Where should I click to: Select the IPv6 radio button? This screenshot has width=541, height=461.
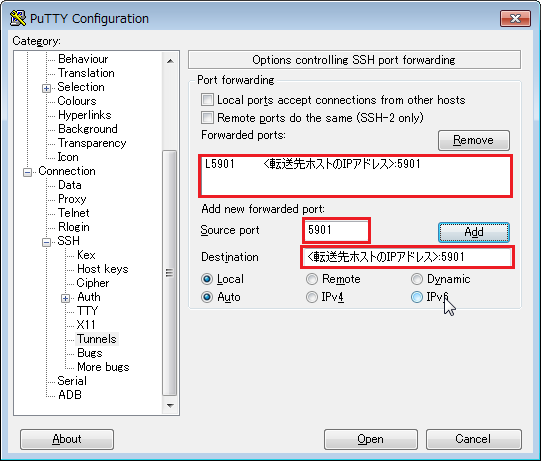click(417, 297)
